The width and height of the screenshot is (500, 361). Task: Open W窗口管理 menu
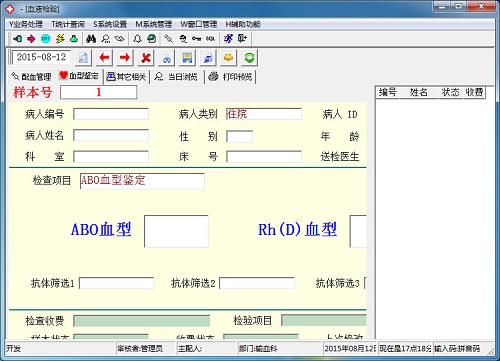199,24
